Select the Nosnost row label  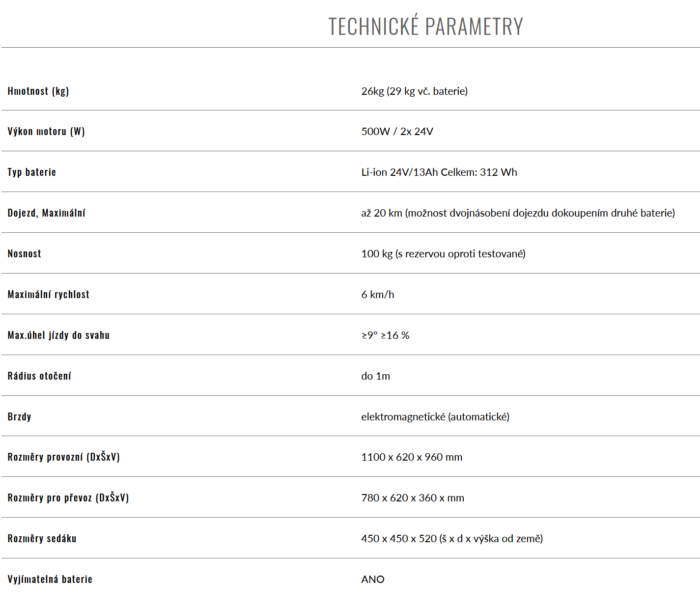(25, 254)
